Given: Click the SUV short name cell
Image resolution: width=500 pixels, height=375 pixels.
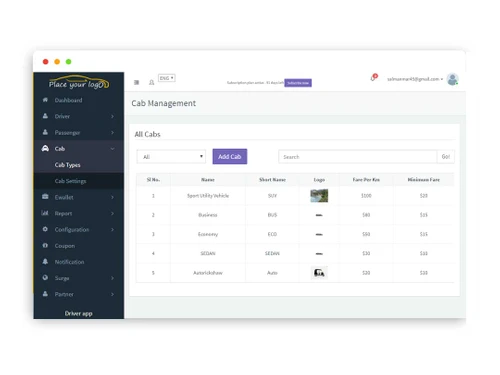Looking at the screenshot, I should click(x=272, y=196).
